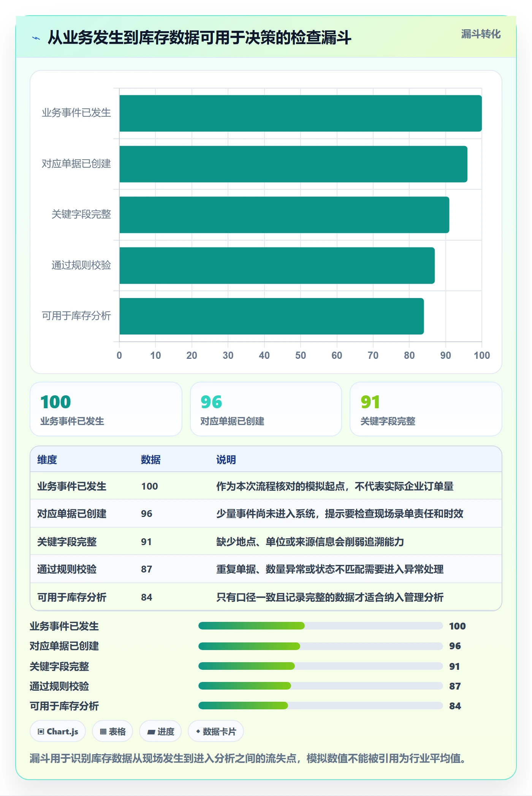Select the Chart.js tag chip
This screenshot has height=796, width=532.
point(58,731)
